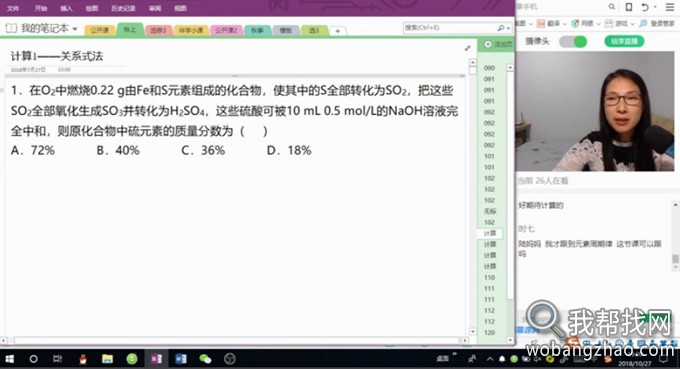Viewport: 680px width, 369px height.
Task: Click the livestream camera video preview
Action: [595, 111]
